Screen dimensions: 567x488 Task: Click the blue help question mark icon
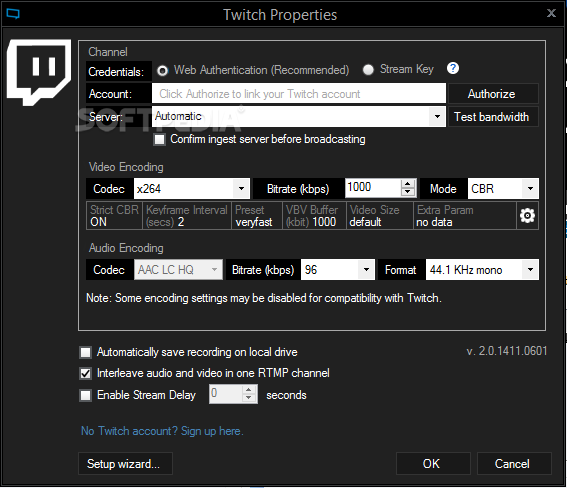click(x=453, y=68)
